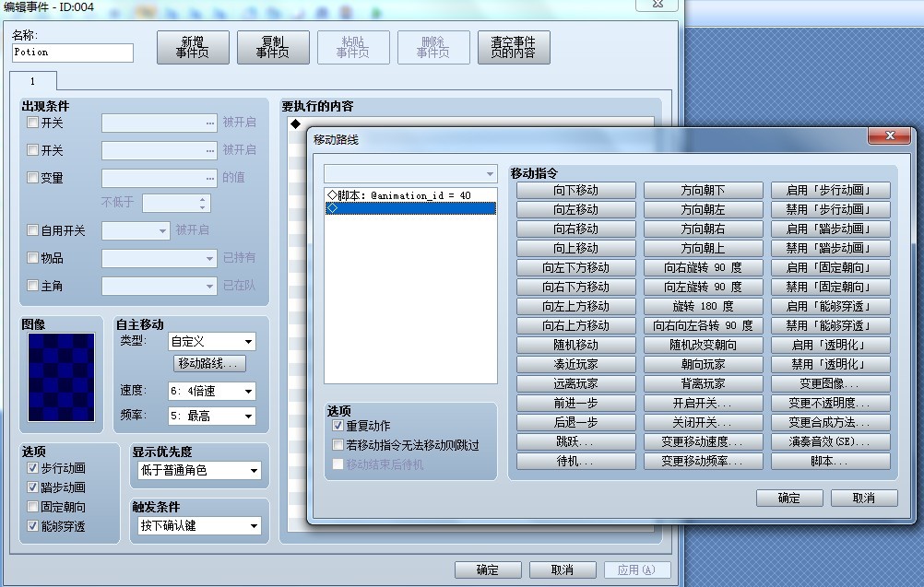The height and width of the screenshot is (587, 924).
Task: Add the 待机... command
Action: (576, 461)
